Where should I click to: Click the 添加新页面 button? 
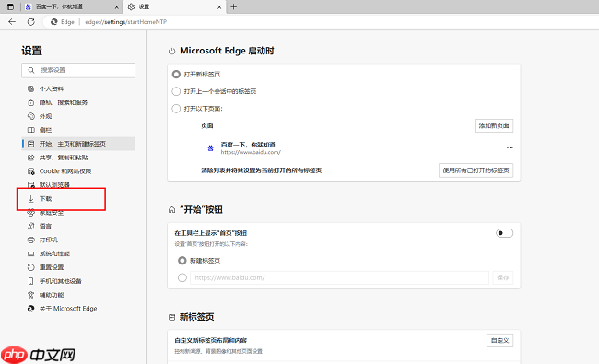pos(494,125)
